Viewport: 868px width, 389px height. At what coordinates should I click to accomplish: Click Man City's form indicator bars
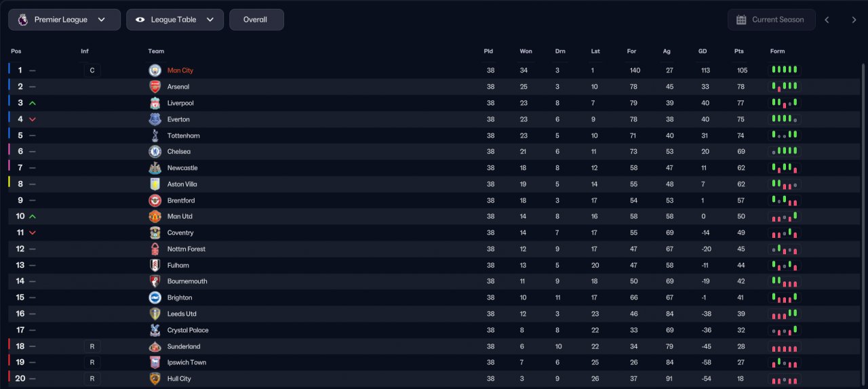(784, 70)
